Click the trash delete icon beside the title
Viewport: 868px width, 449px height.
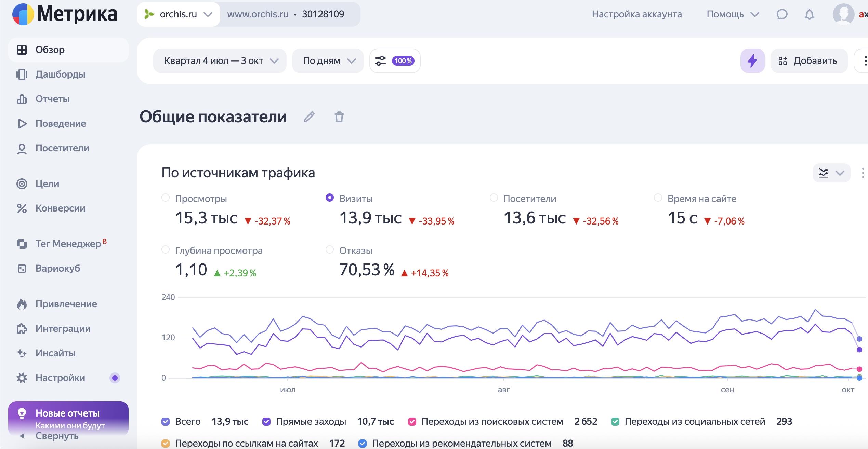339,117
